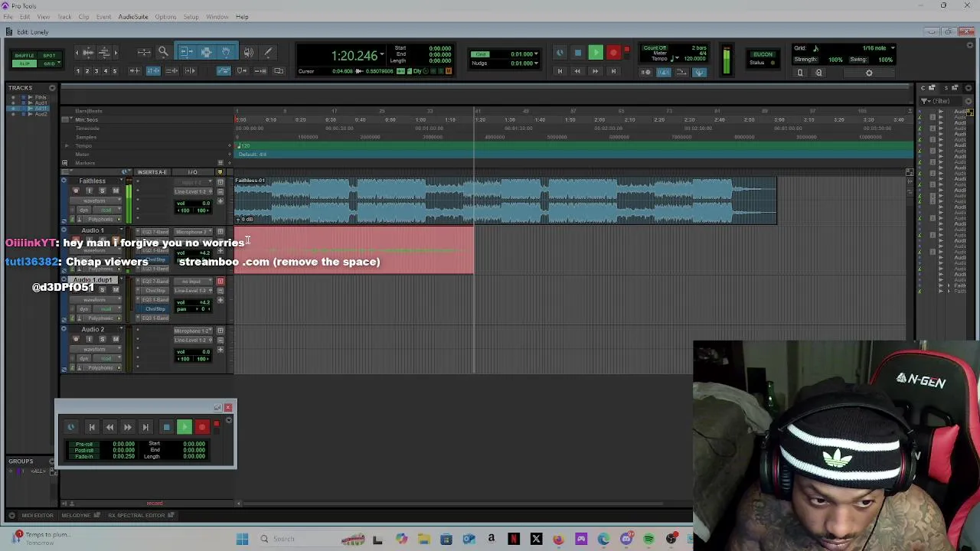Select the Grabber hand tool
Screen dimensions: 980x551
(227, 52)
